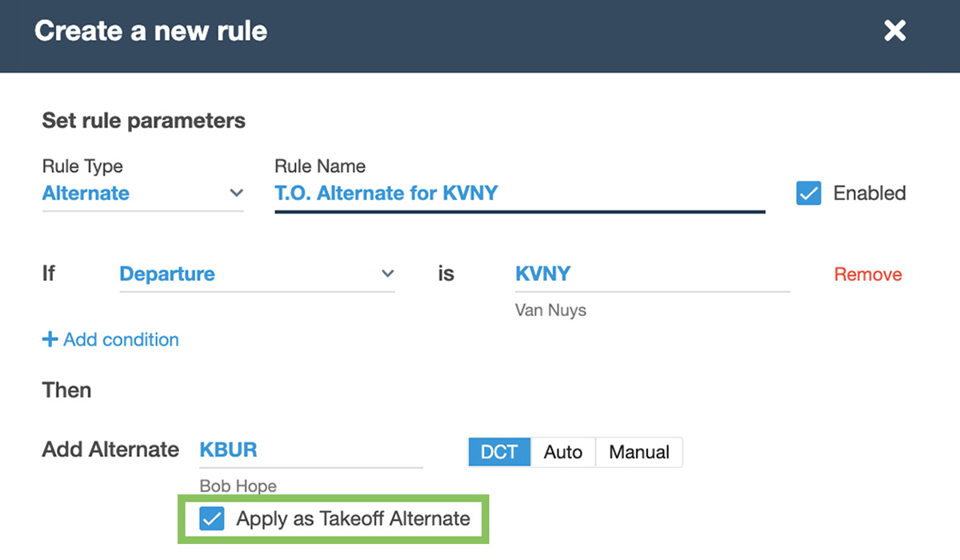The width and height of the screenshot is (960, 560).
Task: Focus the Rule Name text field
Action: click(x=518, y=194)
